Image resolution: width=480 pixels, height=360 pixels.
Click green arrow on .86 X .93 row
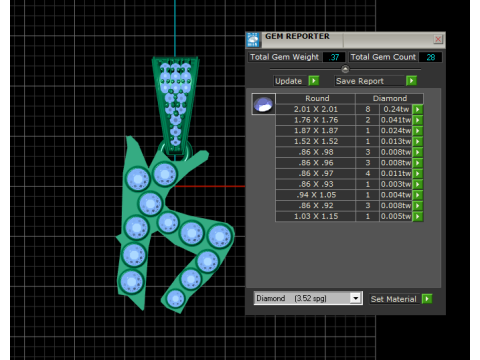click(418, 184)
